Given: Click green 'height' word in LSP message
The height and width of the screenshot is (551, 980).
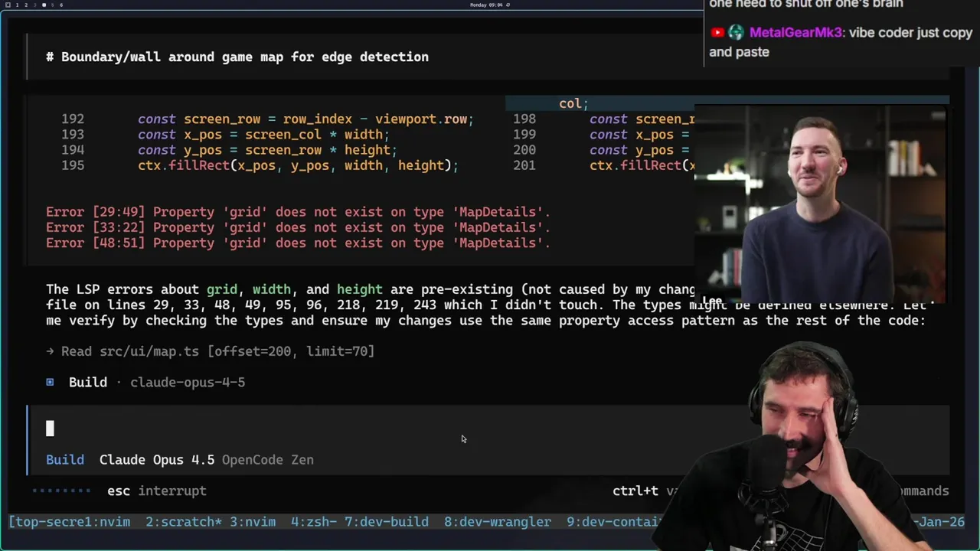Looking at the screenshot, I should pyautogui.click(x=360, y=289).
